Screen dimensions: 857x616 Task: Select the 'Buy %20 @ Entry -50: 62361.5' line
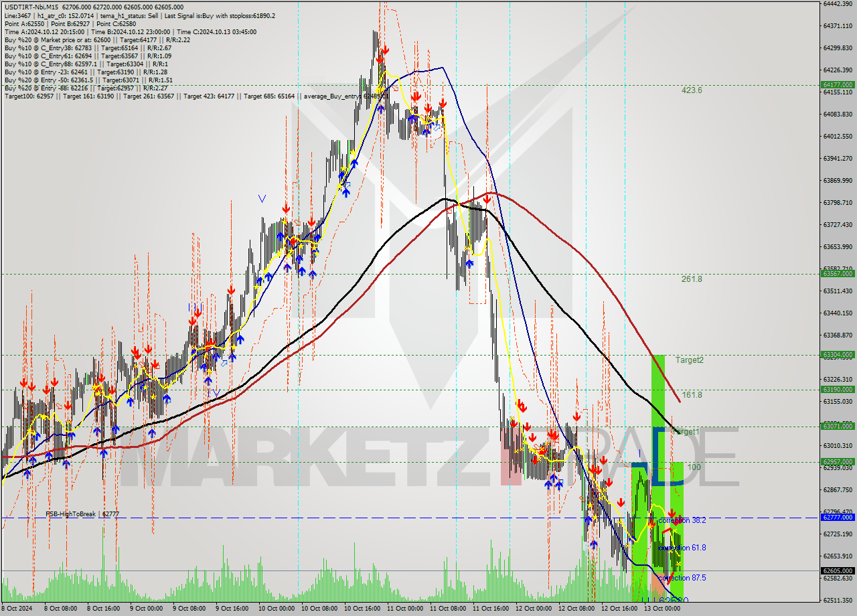pyautogui.click(x=88, y=80)
